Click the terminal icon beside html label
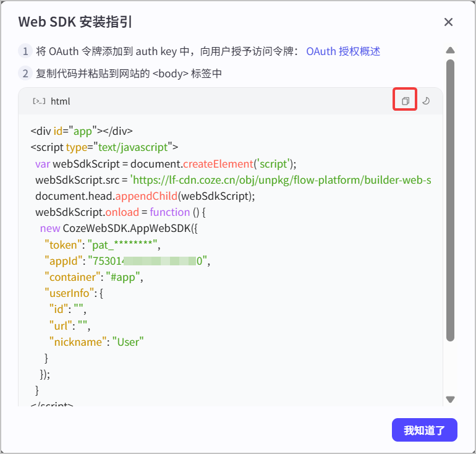The height and width of the screenshot is (454, 476). (39, 101)
